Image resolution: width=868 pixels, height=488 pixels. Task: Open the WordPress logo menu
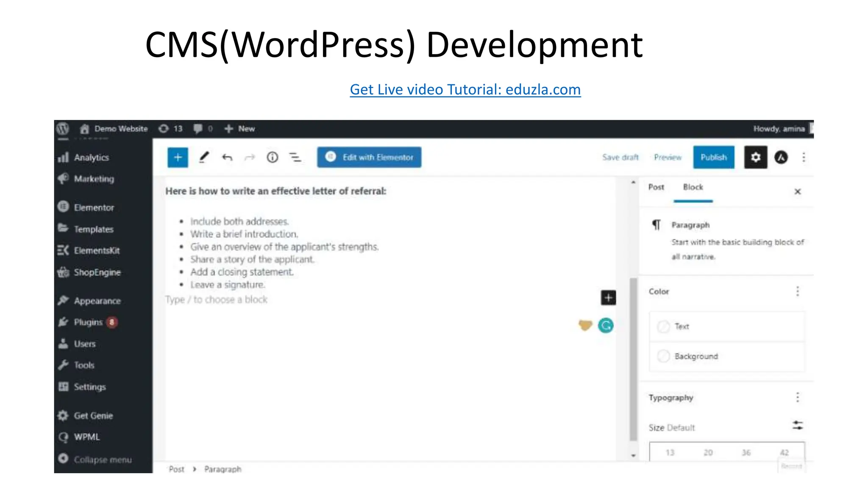(x=63, y=128)
